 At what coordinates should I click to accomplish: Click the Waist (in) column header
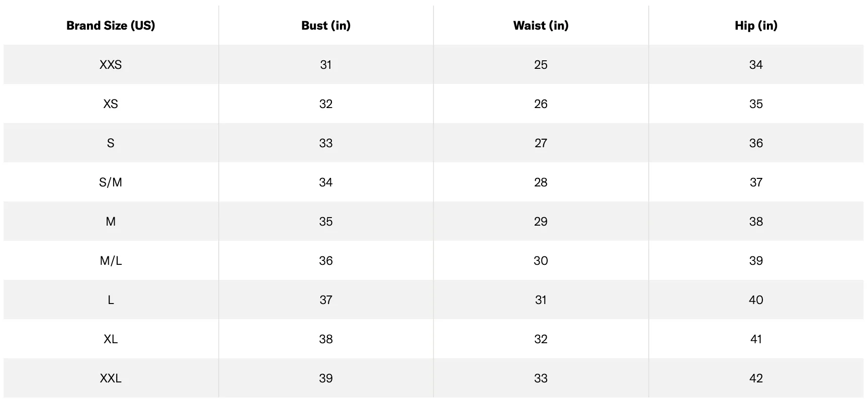coord(541,26)
